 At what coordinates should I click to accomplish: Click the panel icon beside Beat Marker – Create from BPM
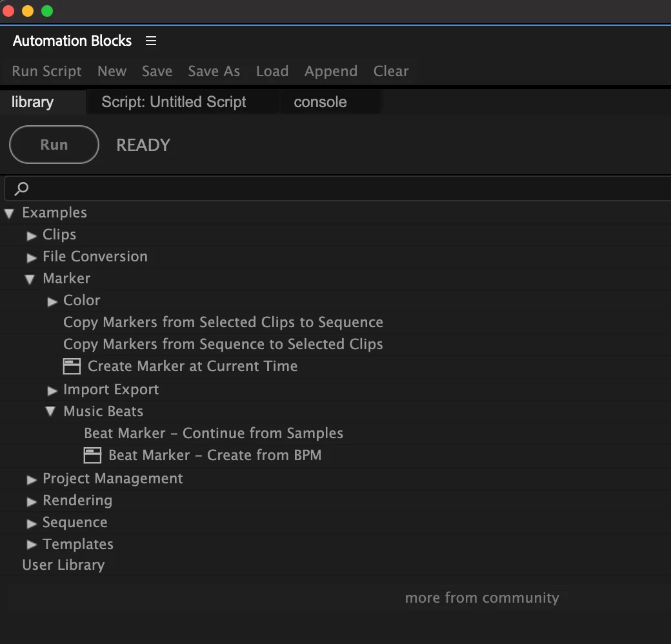click(92, 456)
